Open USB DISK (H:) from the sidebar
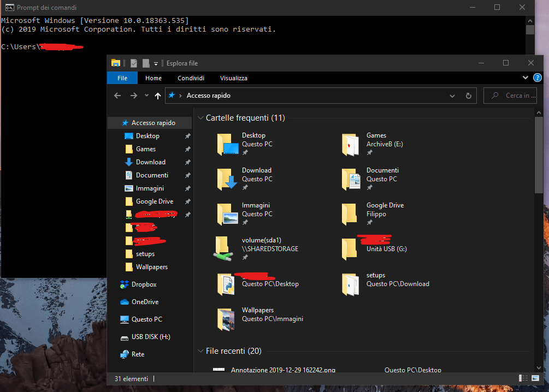Image resolution: width=549 pixels, height=392 pixels. coord(149,336)
